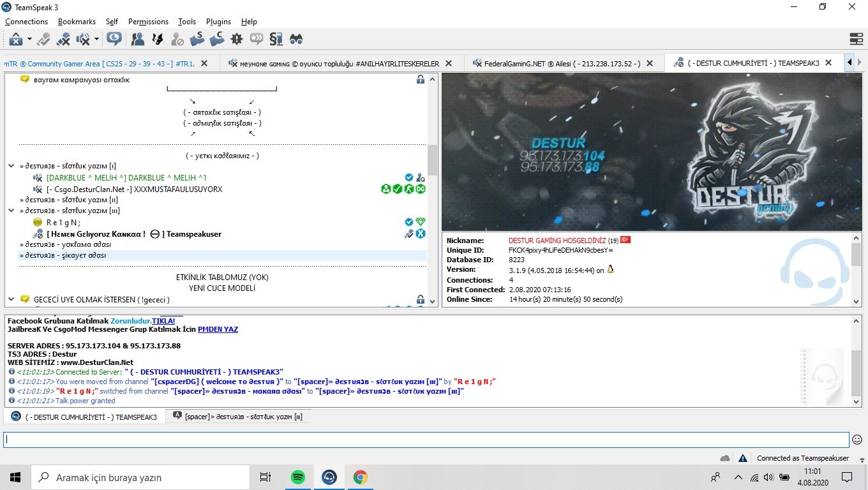Viewport: 868px width, 490px height.
Task: Open the dropdown arrow beside the Connect icon
Action: [29, 39]
